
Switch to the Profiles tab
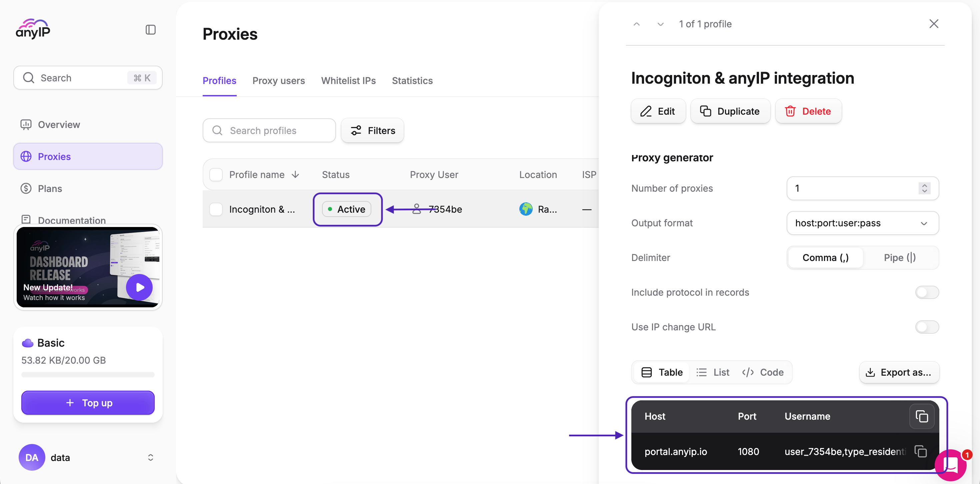(x=220, y=81)
